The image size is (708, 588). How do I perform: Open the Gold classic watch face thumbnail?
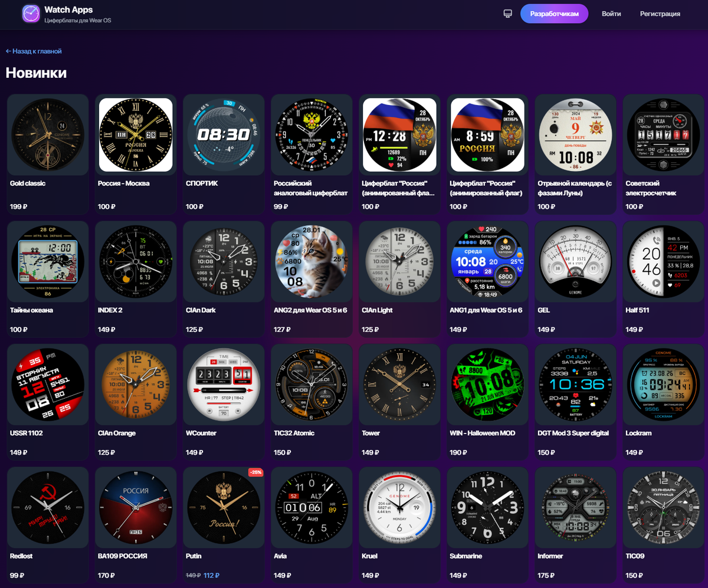coord(48,135)
